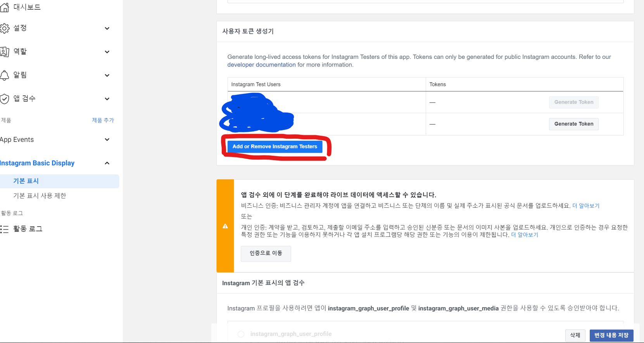Image resolution: width=644 pixels, height=343 pixels.
Task: Select the instagram_graph_user_profile radio button
Action: pos(241,334)
